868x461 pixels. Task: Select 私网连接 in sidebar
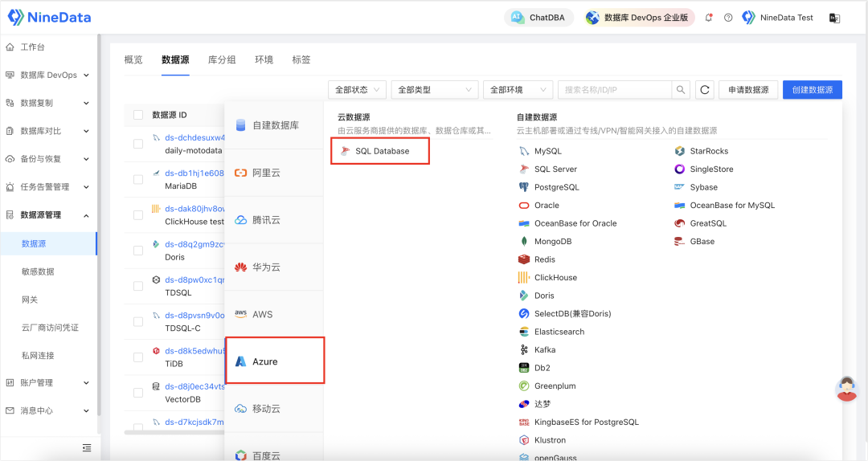coord(38,355)
